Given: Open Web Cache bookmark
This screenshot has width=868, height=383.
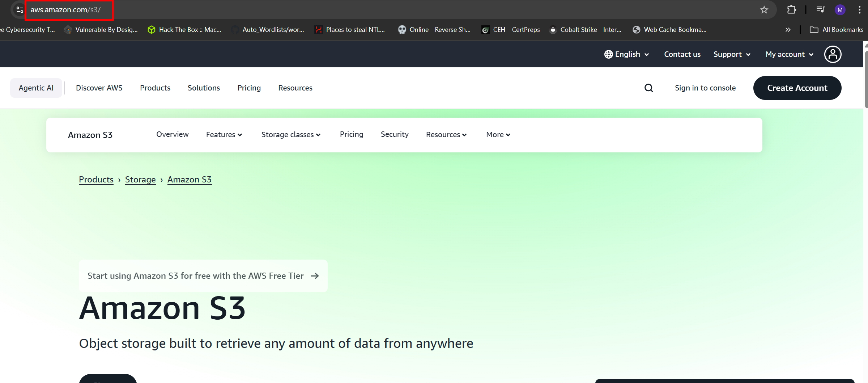Looking at the screenshot, I should click(669, 30).
